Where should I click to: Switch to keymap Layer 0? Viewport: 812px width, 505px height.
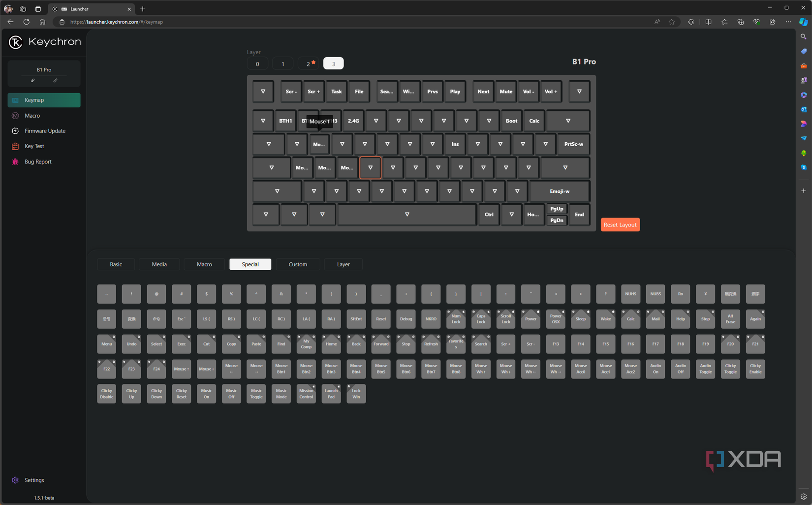pos(257,63)
